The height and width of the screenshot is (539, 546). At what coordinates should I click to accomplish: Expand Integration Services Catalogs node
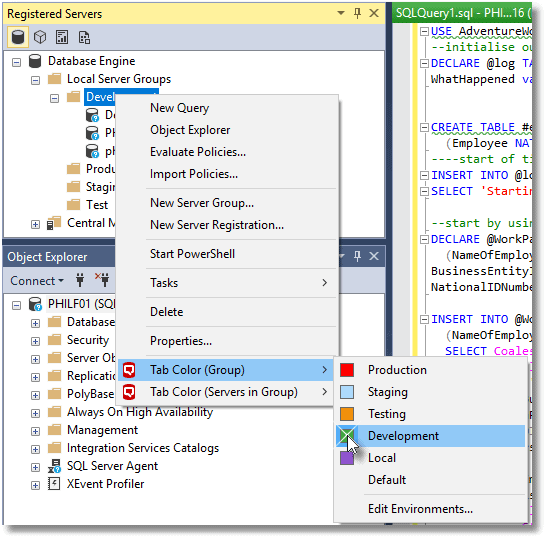35,450
